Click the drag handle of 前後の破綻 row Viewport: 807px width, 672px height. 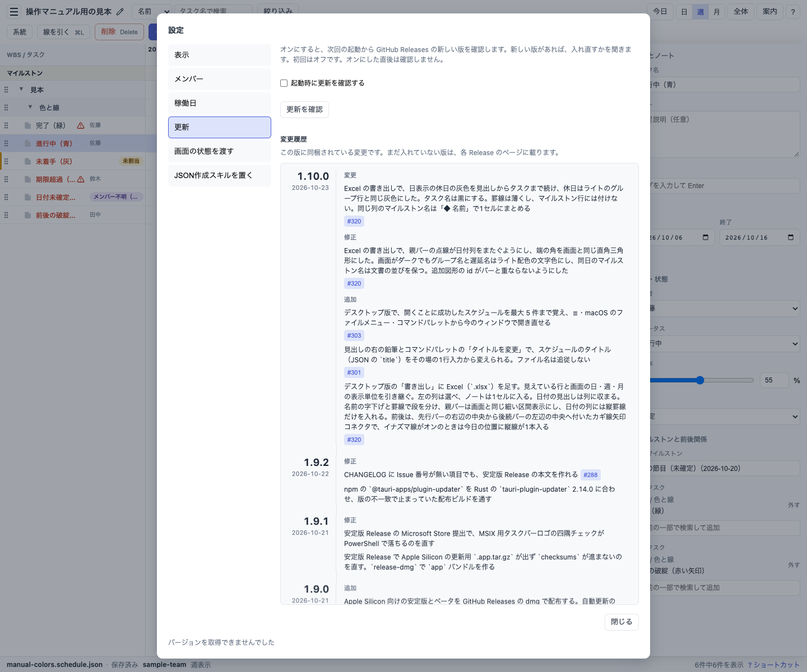pos(6,215)
